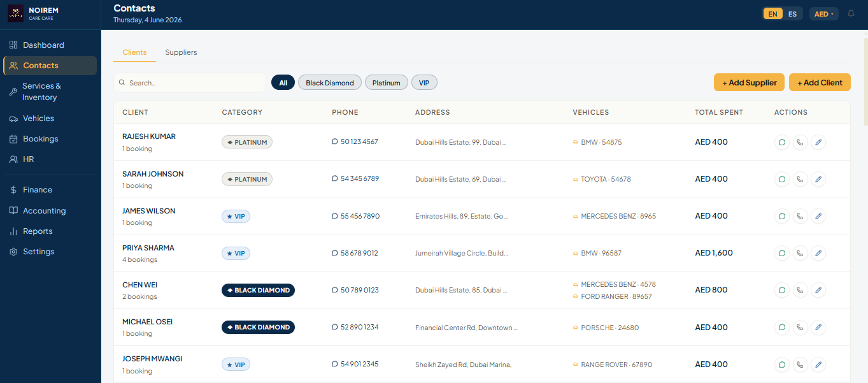Click phone number 54 345 6789
Image resolution: width=868 pixels, height=383 pixels.
click(x=359, y=178)
